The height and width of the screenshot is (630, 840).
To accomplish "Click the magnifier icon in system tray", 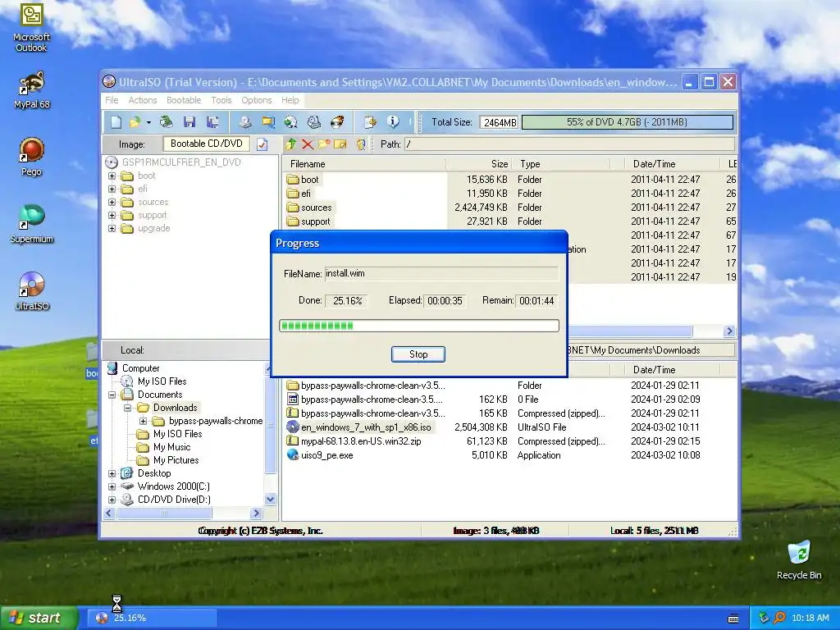I will click(779, 618).
